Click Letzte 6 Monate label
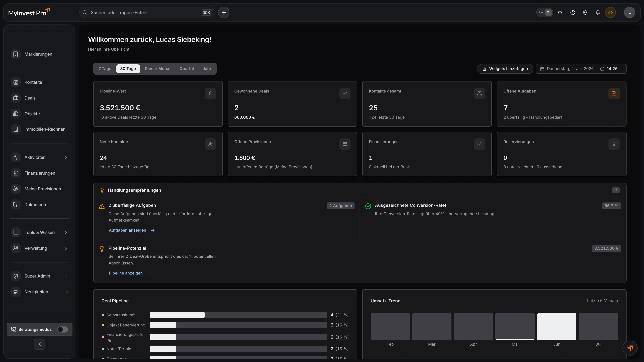 (x=602, y=300)
